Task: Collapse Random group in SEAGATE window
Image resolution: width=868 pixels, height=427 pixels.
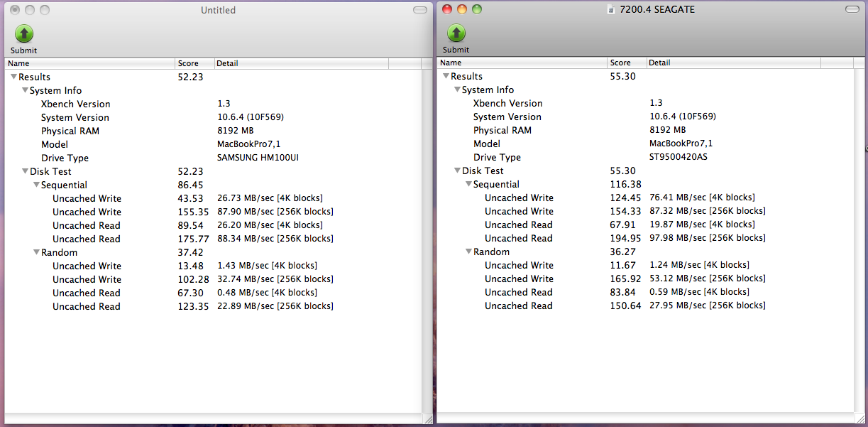Action: point(468,252)
